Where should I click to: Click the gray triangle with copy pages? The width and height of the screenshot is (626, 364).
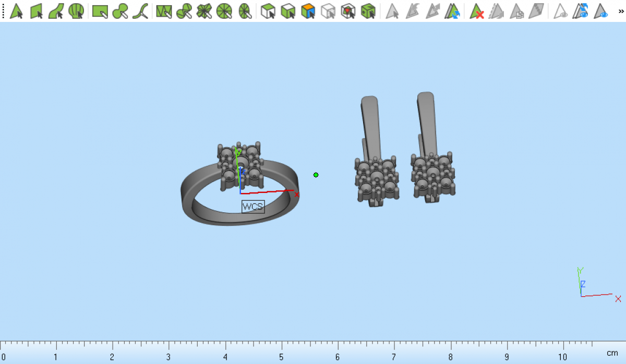click(x=516, y=10)
